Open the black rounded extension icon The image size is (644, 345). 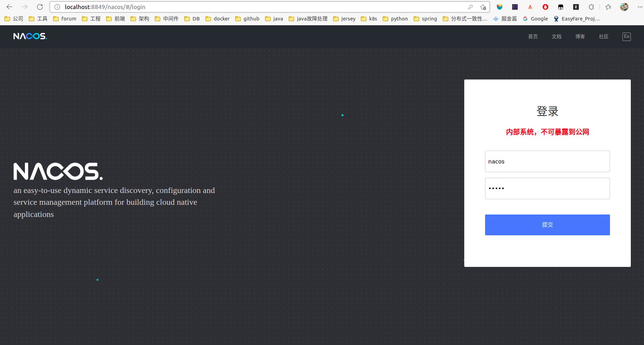tap(561, 7)
